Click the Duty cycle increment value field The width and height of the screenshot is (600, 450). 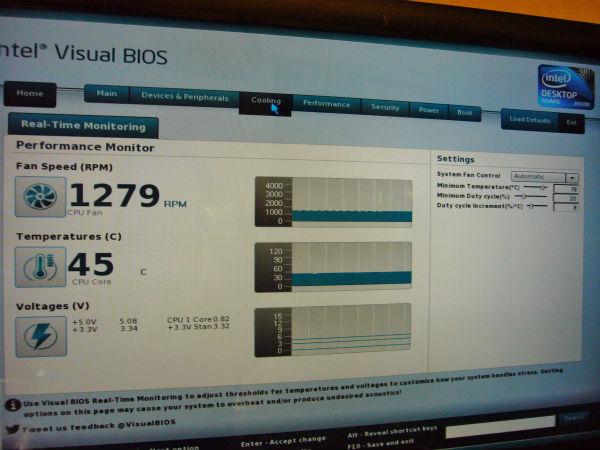(x=566, y=208)
